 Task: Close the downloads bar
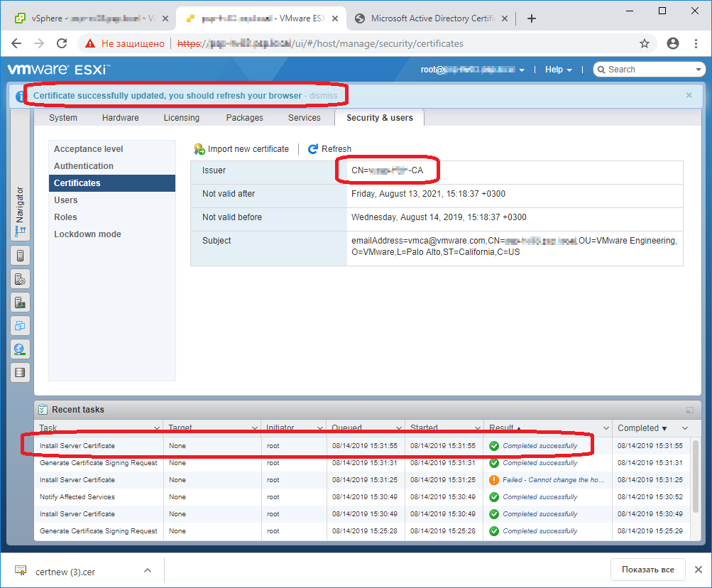point(699,570)
